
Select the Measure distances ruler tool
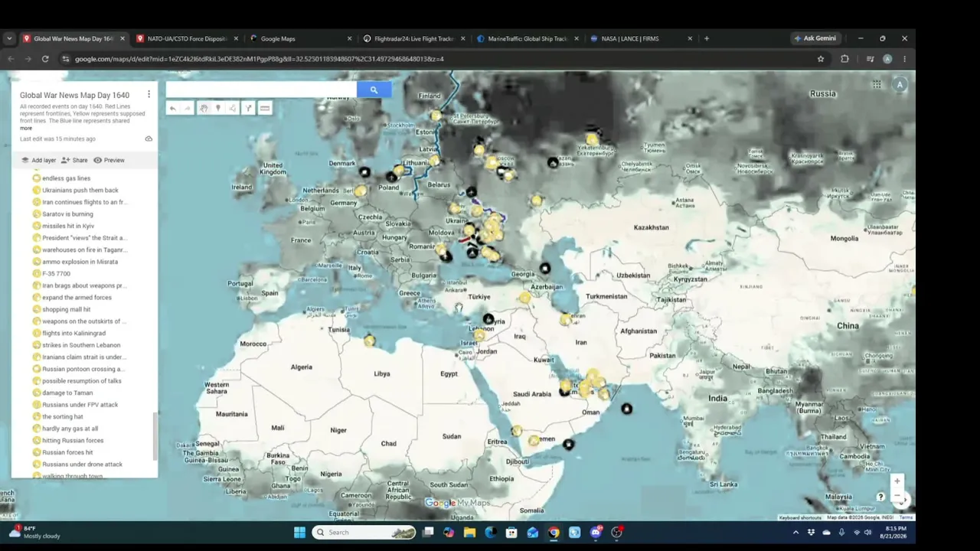click(265, 109)
